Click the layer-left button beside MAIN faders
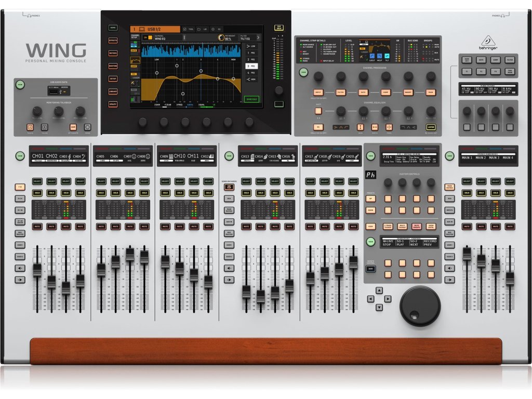This screenshot has height=399, width=532. pos(449,269)
